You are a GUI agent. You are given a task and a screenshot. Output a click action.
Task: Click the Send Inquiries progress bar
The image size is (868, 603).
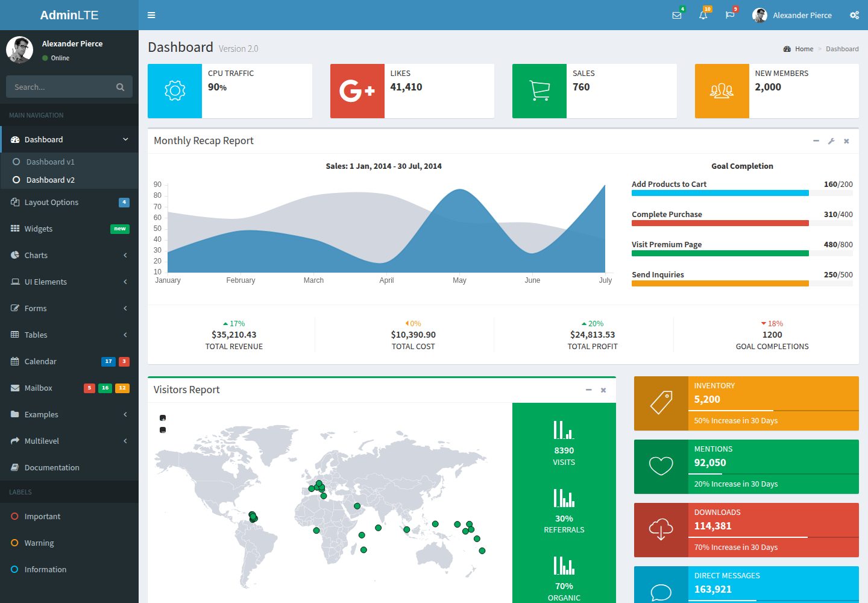click(x=742, y=283)
